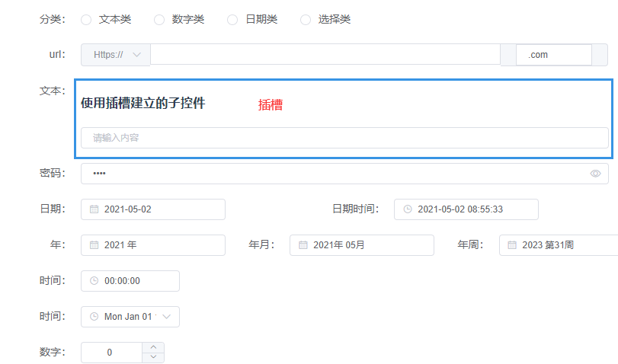
Task: Click the url address input field
Action: (x=325, y=54)
